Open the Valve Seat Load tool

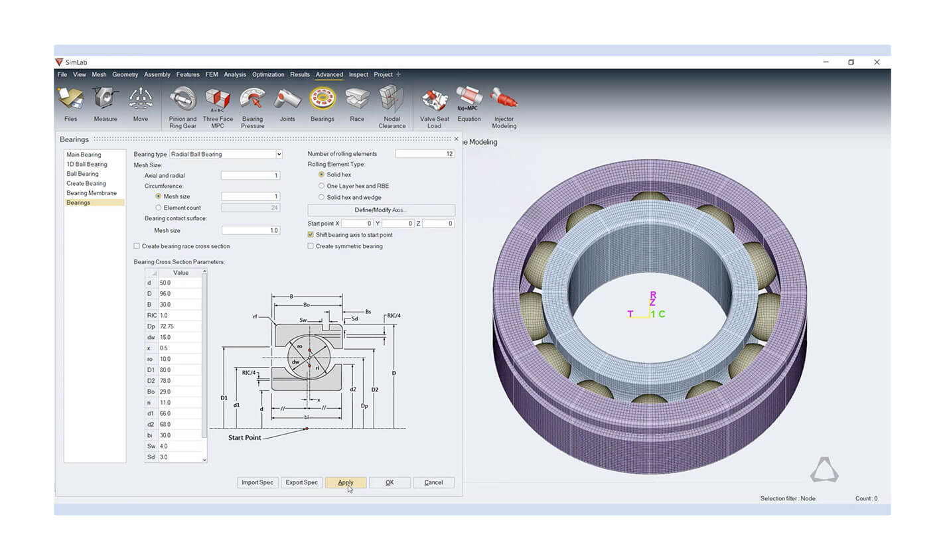pyautogui.click(x=434, y=100)
